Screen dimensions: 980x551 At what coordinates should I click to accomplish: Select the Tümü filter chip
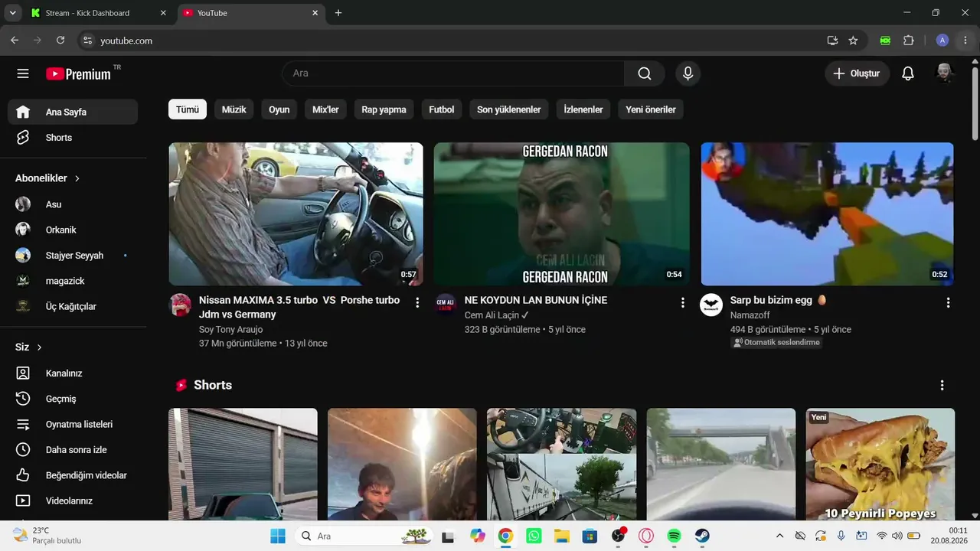(188, 109)
